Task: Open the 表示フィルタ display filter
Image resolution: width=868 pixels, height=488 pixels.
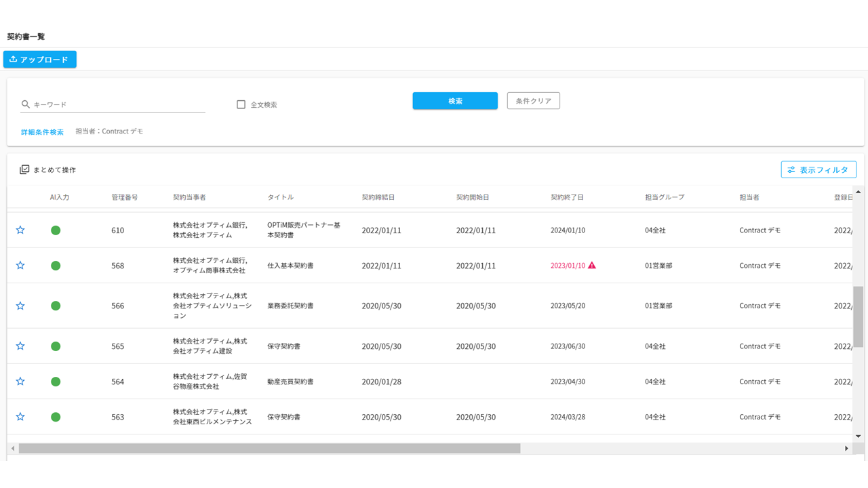Action: (818, 169)
